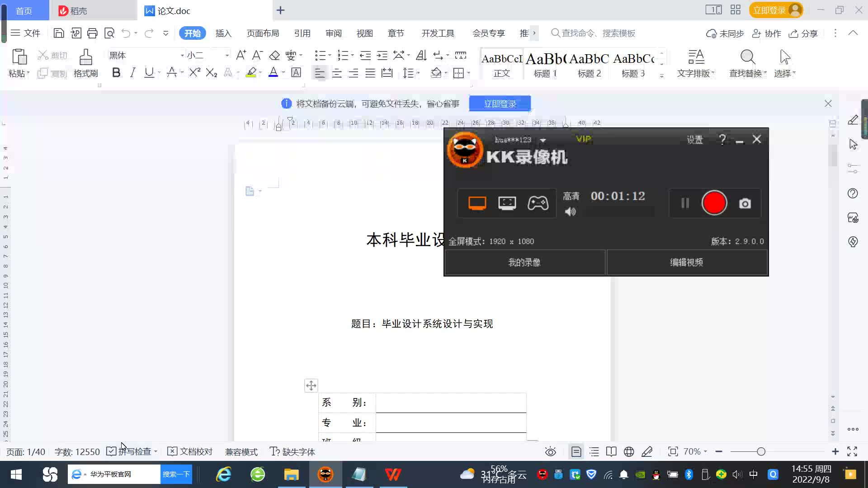Open the File menu
Image resolution: width=868 pixels, height=488 pixels.
(26, 33)
